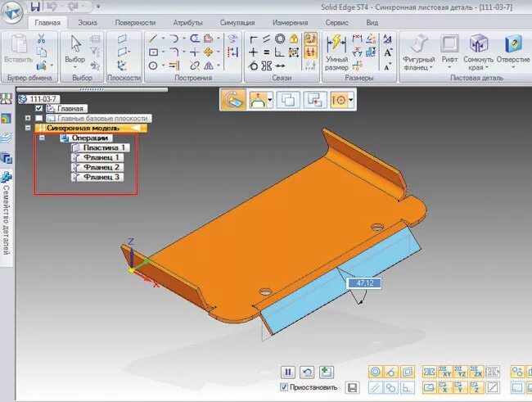532x402 pixels.
Task: Select Фланец 3 in the feature tree
Action: click(x=97, y=177)
